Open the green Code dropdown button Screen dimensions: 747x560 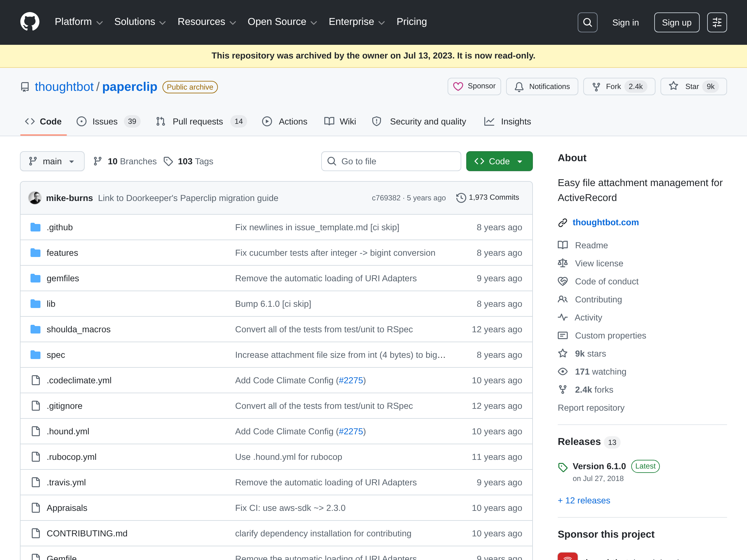coord(499,161)
